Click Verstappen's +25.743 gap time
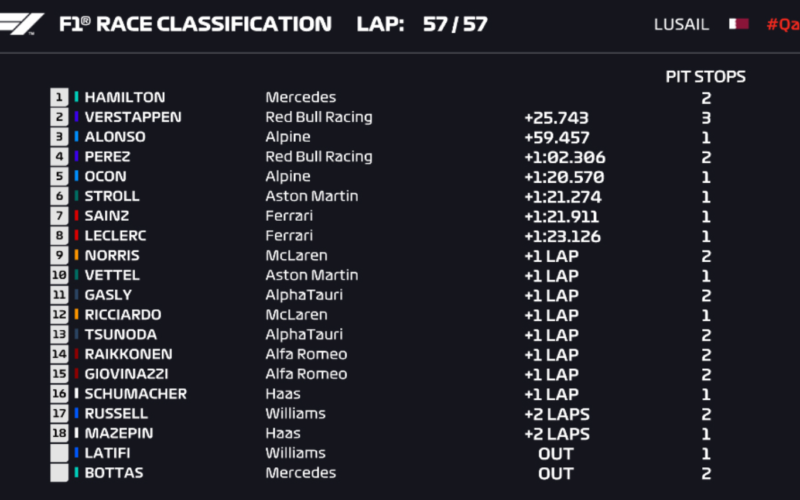 coord(557,118)
